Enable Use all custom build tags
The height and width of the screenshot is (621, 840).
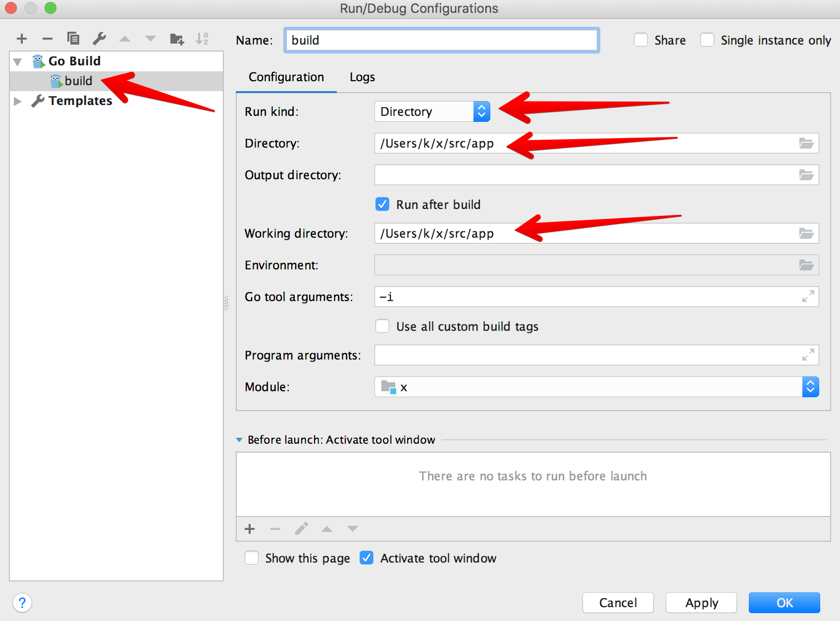tap(382, 326)
